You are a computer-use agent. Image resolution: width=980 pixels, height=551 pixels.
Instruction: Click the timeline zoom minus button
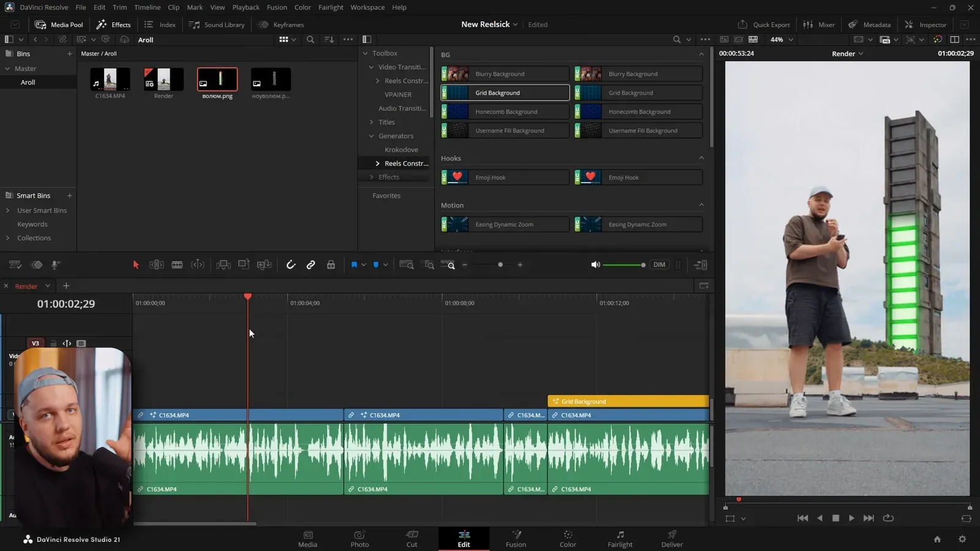click(x=465, y=265)
